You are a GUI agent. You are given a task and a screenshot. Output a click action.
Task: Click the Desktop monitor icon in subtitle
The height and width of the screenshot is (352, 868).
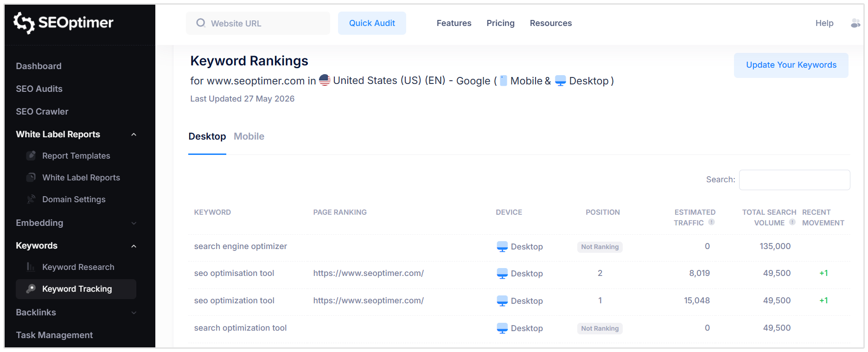pyautogui.click(x=560, y=81)
